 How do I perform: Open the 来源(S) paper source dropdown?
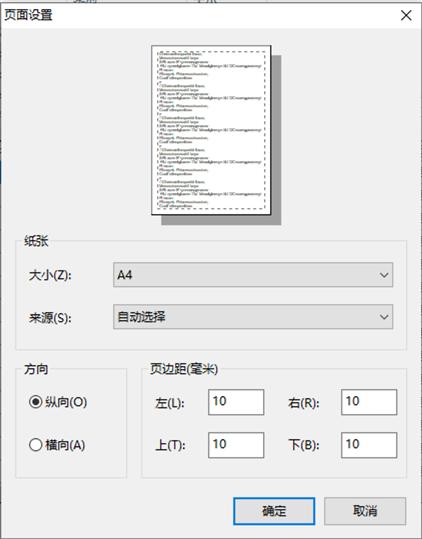click(x=253, y=317)
